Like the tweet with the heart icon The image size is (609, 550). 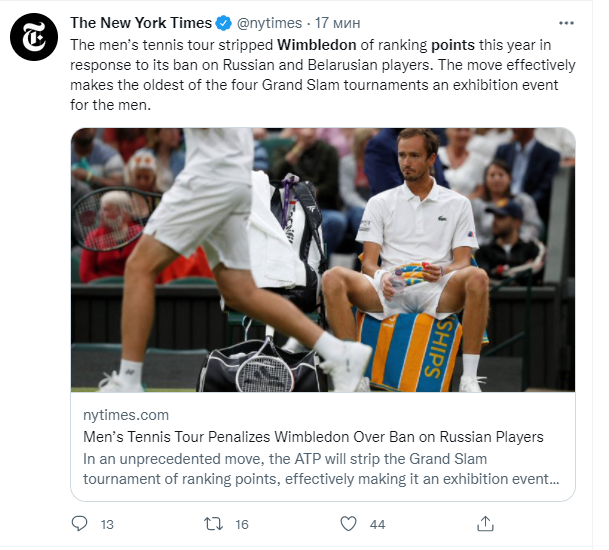(348, 523)
